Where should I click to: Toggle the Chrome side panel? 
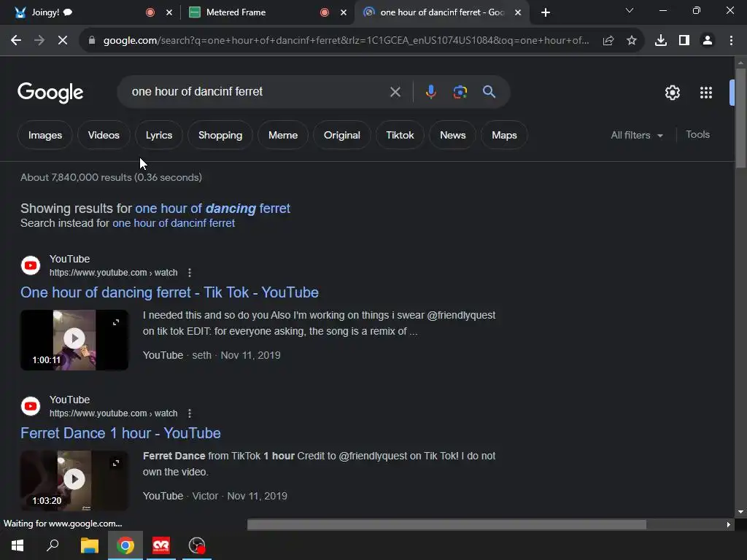684,41
